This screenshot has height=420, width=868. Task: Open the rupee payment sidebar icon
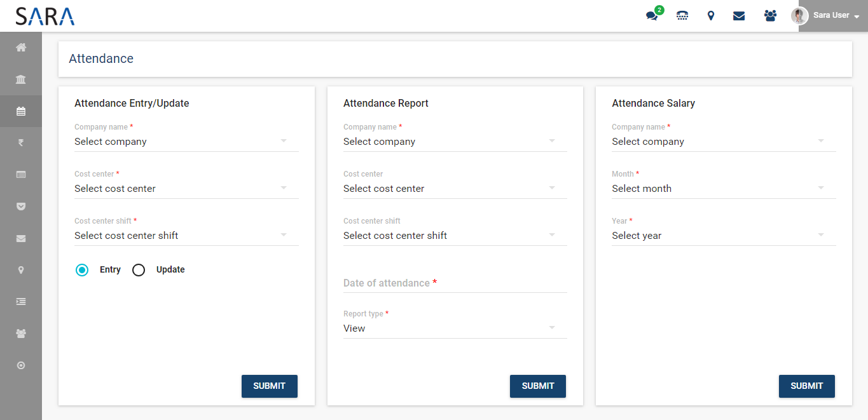(x=21, y=143)
